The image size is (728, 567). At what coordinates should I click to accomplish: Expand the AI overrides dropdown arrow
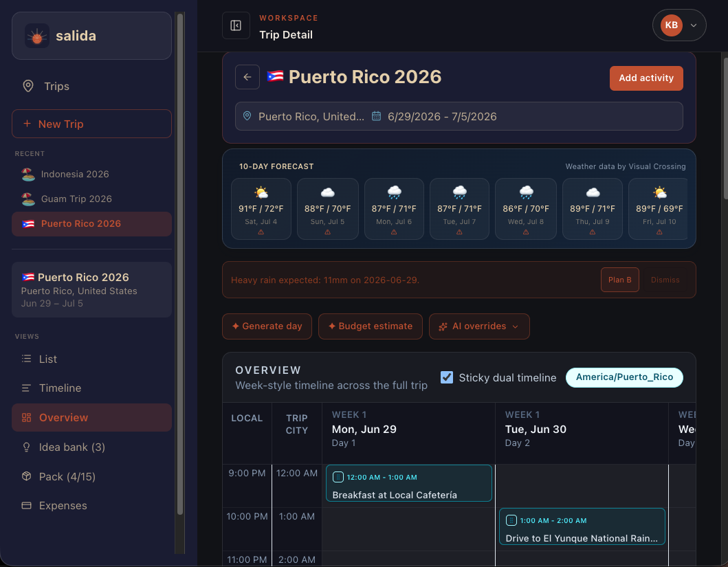click(516, 326)
